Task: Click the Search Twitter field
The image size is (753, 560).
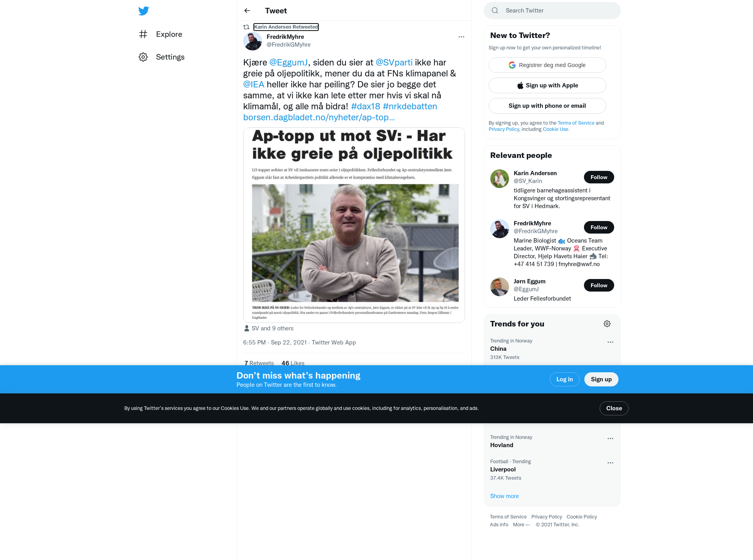Action: tap(552, 11)
